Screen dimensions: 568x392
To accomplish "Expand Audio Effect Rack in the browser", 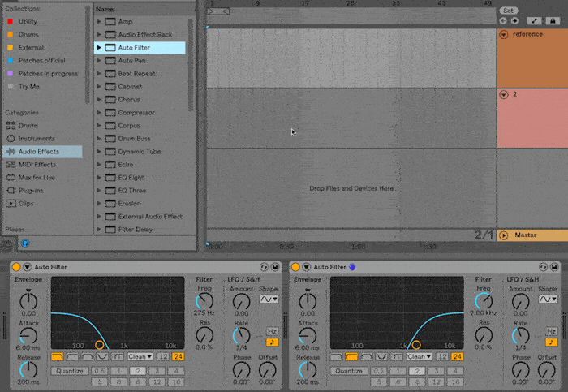I will [x=99, y=34].
